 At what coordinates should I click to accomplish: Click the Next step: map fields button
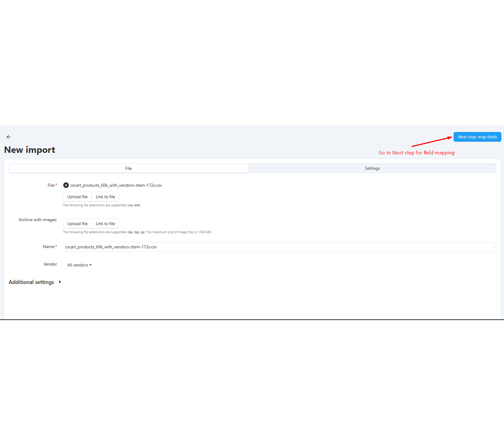coord(477,137)
